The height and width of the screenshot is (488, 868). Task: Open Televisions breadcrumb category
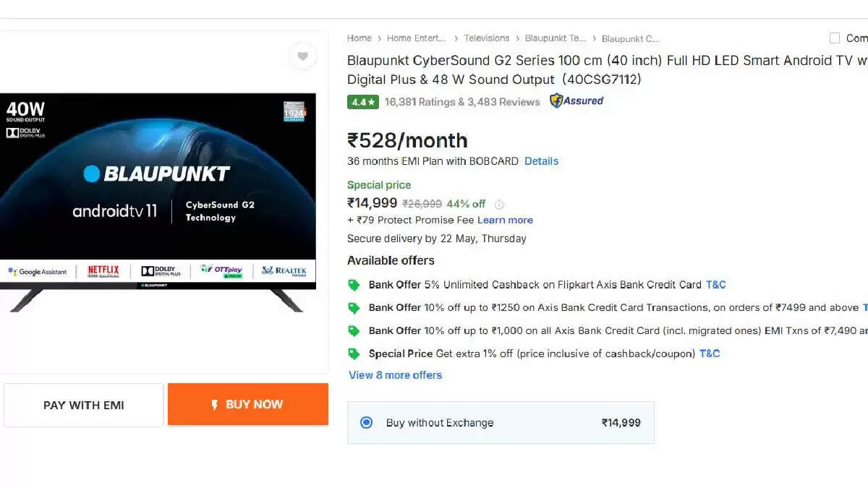click(487, 38)
